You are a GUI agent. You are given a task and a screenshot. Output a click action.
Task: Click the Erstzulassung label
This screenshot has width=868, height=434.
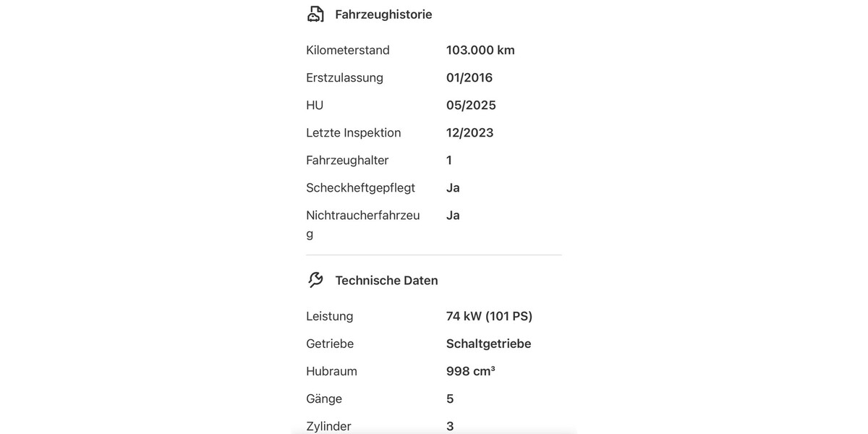pyautogui.click(x=344, y=77)
